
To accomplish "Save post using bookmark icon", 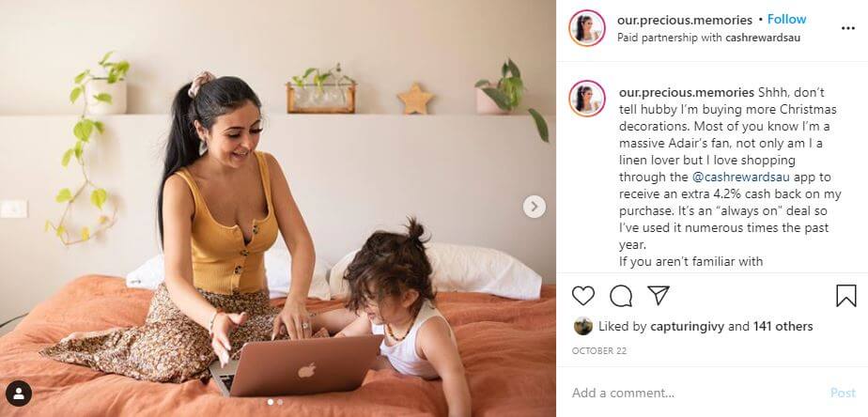I will point(845,296).
